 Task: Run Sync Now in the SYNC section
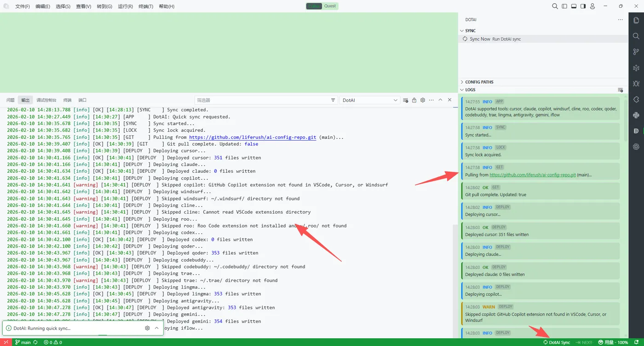[543, 39]
